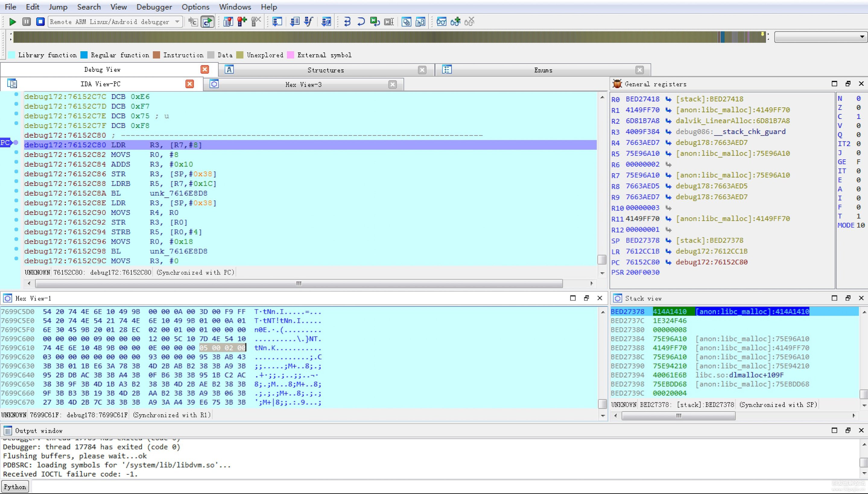Toggle breakpoint dot at 76152C8A BL line
The image size is (868, 494).
[x=16, y=191]
